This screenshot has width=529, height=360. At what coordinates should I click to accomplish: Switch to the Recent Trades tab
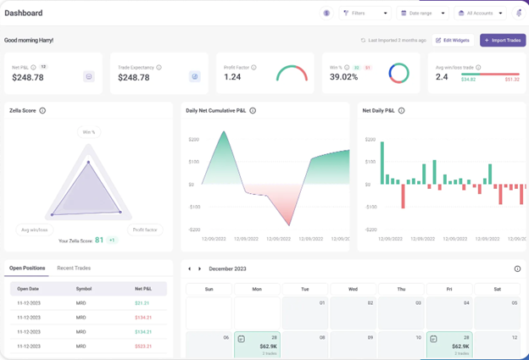74,268
